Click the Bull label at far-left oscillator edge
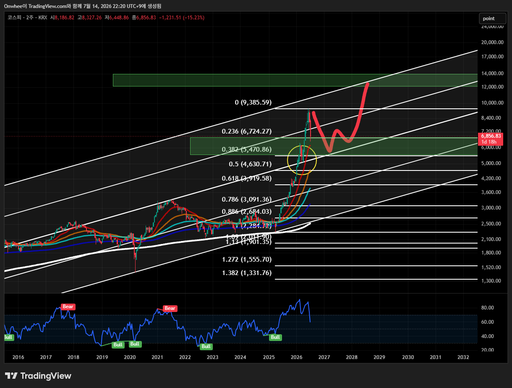 (x=9, y=337)
